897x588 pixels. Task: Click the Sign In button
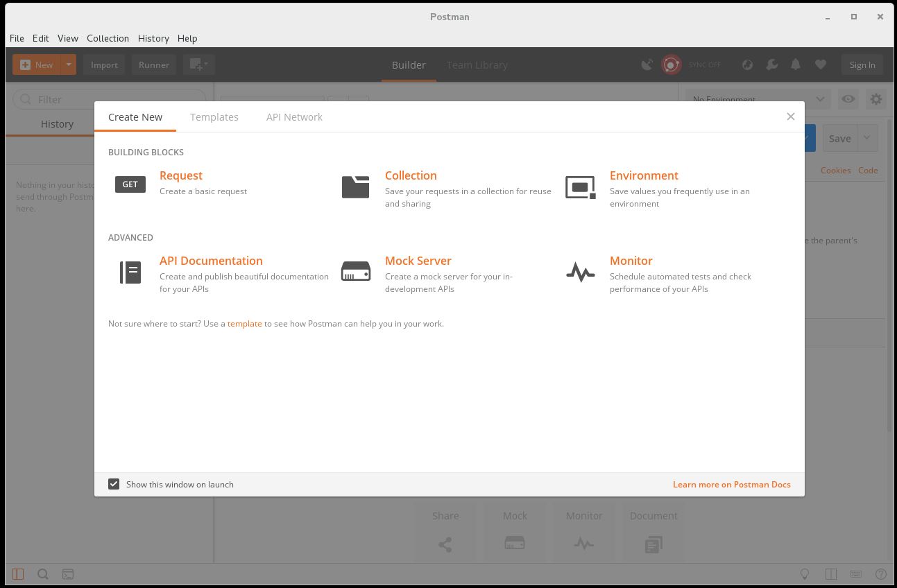(862, 64)
